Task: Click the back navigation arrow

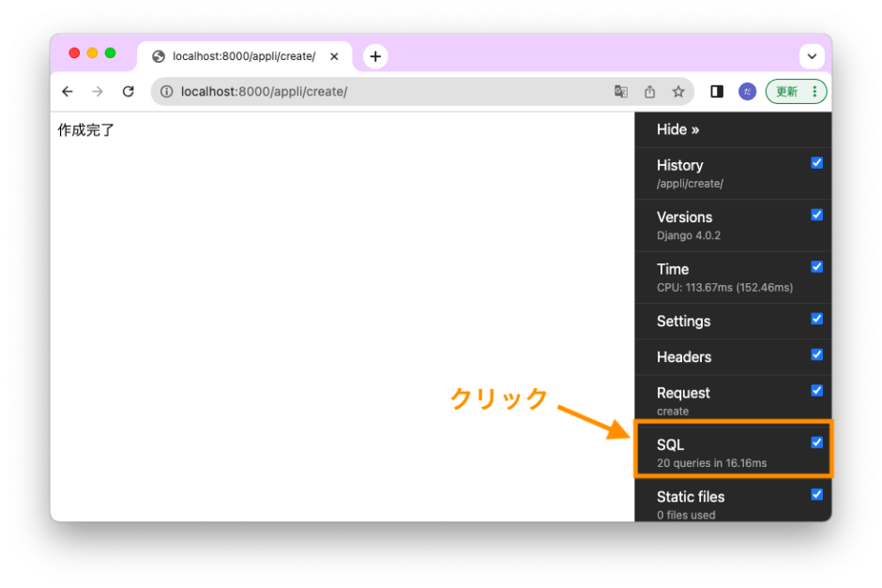Action: pos(67,91)
